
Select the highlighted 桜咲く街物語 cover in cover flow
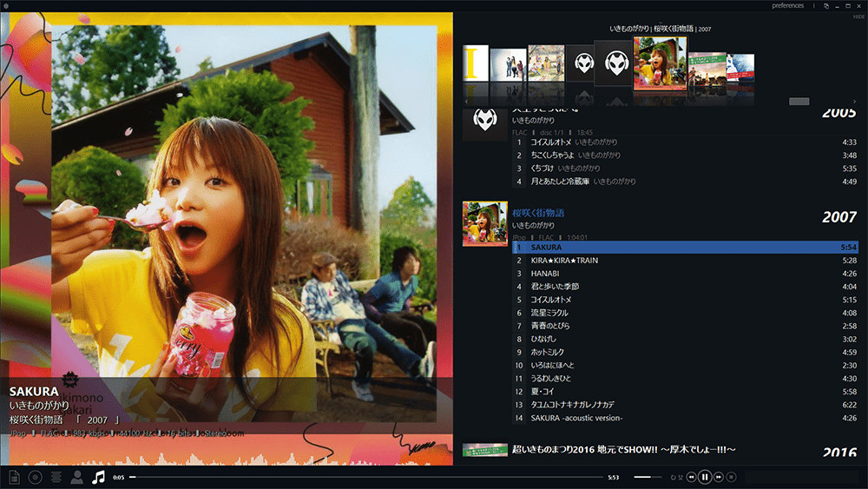(x=660, y=63)
